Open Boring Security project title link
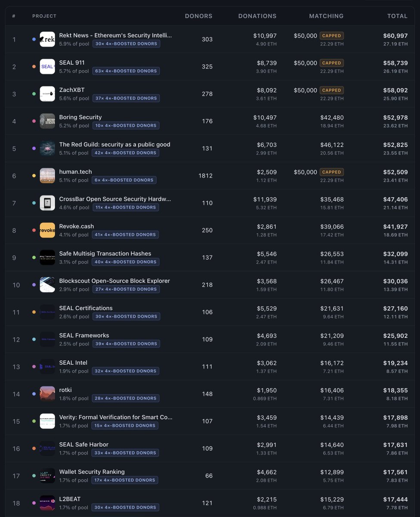420x517 pixels. (x=81, y=117)
